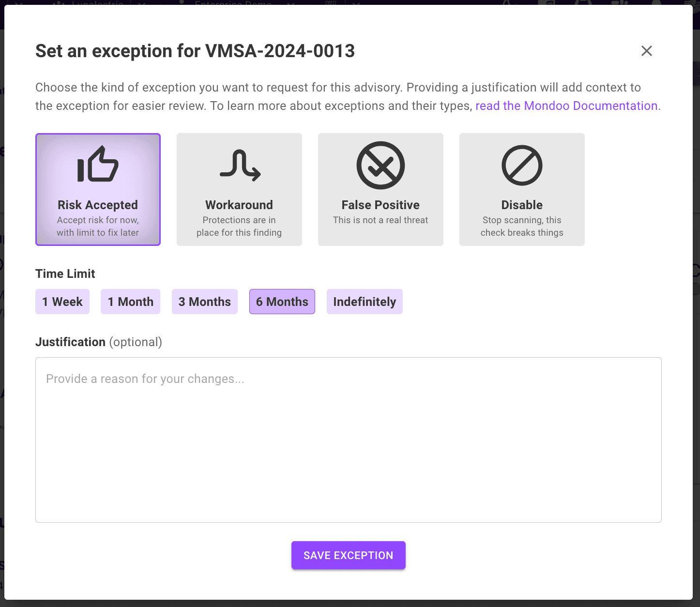Click the Disable prohibited-circle icon
This screenshot has height=607, width=700.
pyautogui.click(x=522, y=165)
